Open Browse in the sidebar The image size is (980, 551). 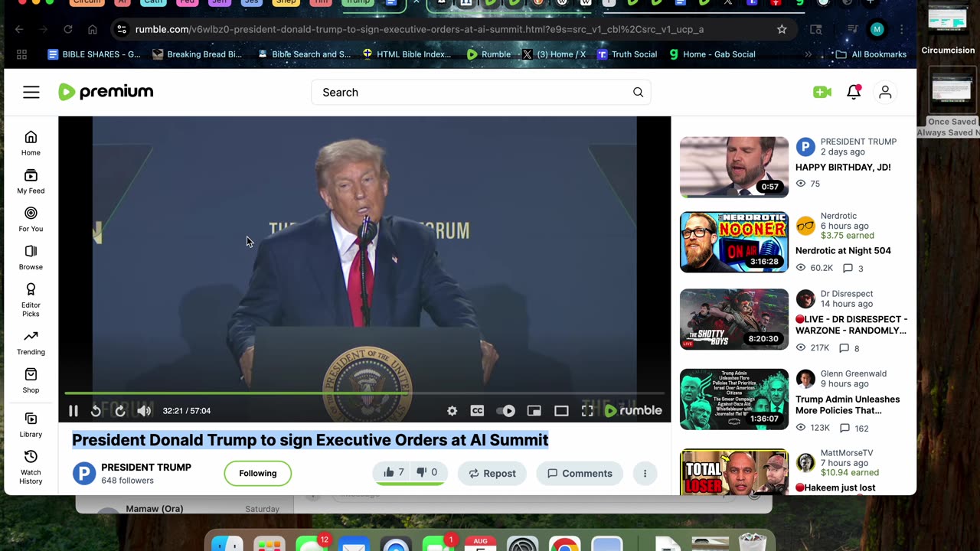(31, 258)
